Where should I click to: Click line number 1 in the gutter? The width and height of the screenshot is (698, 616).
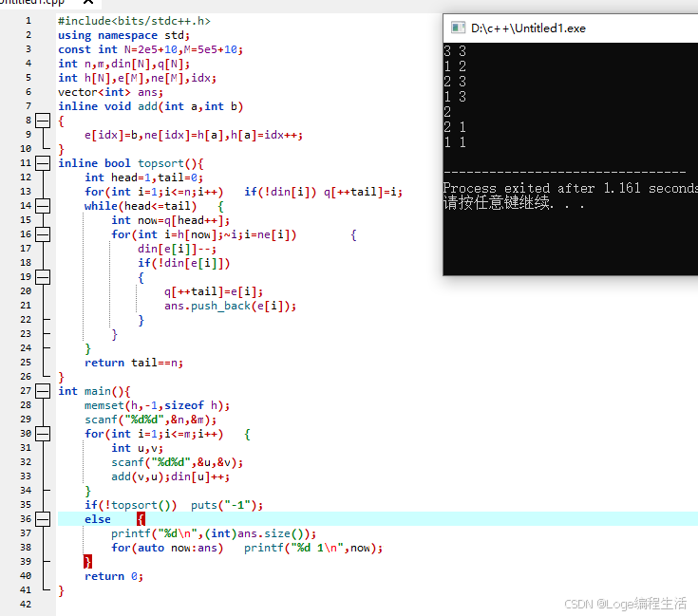(x=28, y=21)
